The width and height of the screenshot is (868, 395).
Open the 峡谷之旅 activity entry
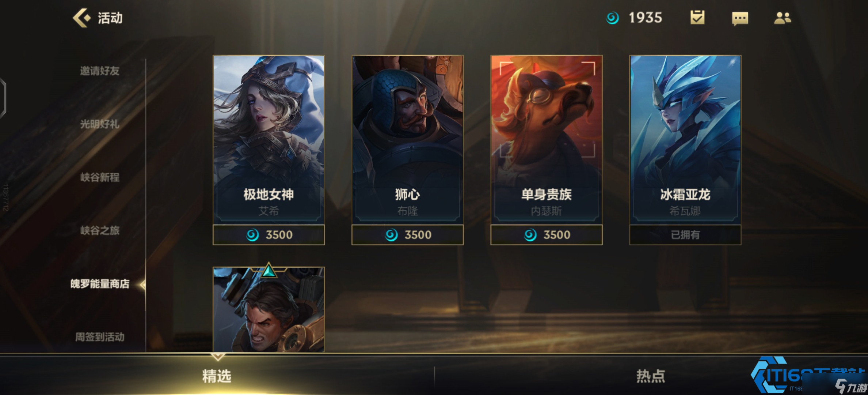point(100,230)
